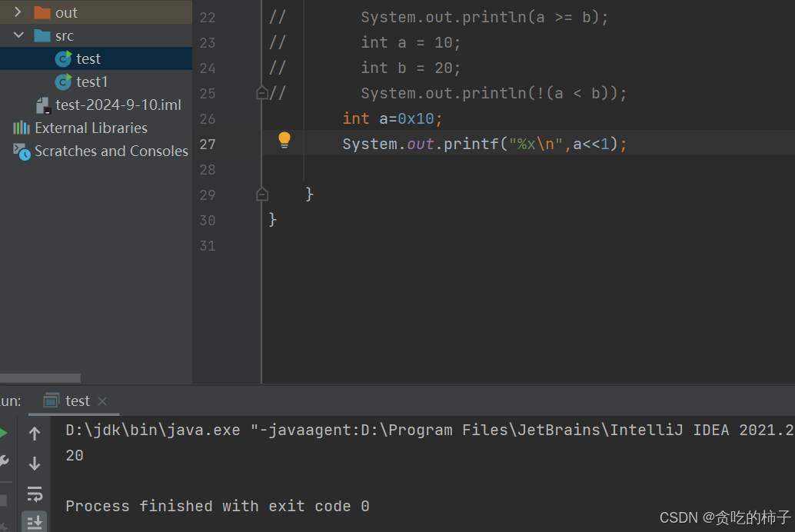Click the project panel horizontal scrollbar
795x532 pixels.
pyautogui.click(x=41, y=378)
